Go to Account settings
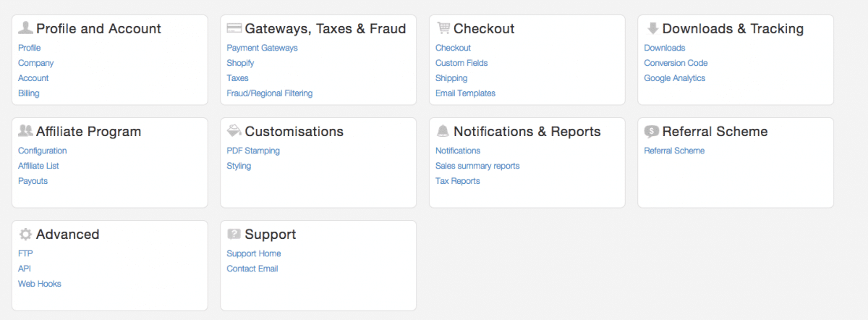The height and width of the screenshot is (320, 868). point(33,78)
